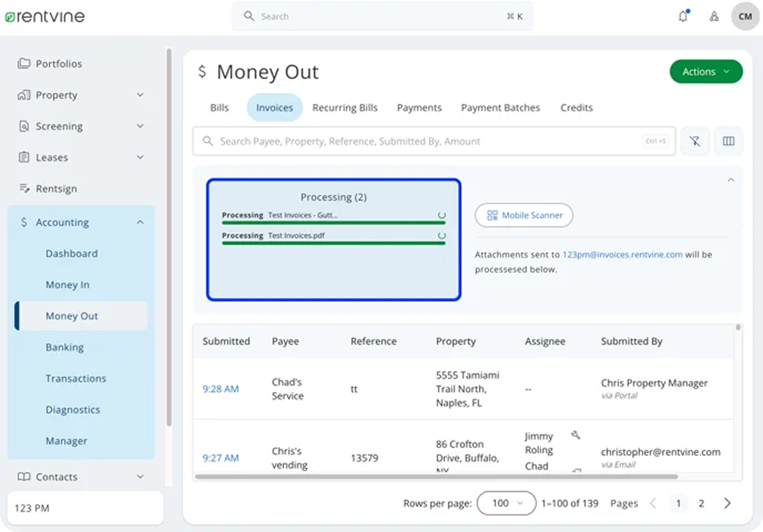Click the magnifier icon in invoice search
Image resolution: width=763 pixels, height=532 pixels.
[x=208, y=141]
